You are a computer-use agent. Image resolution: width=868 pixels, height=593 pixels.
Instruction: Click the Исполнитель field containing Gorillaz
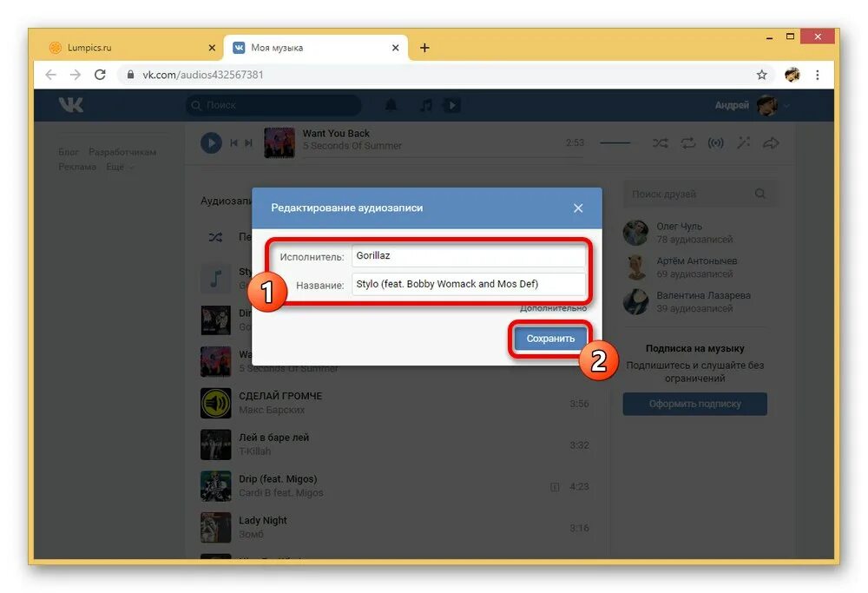coord(469,256)
